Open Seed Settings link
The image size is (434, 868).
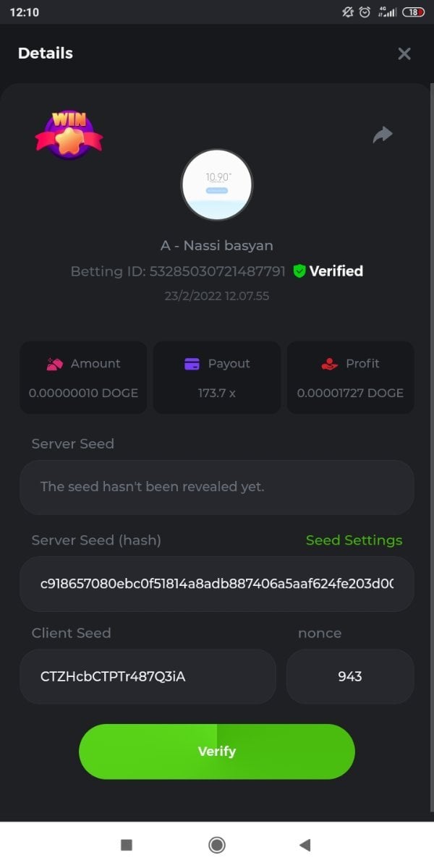(354, 540)
